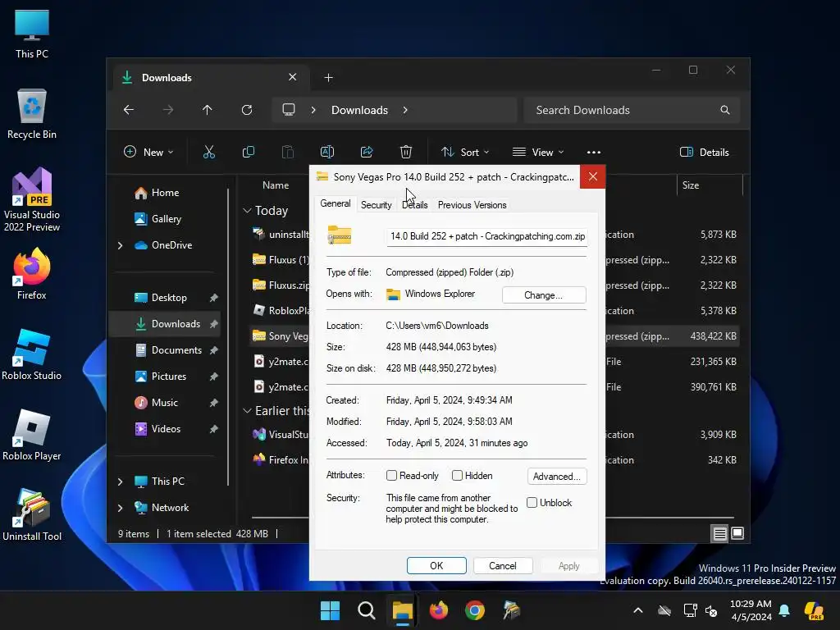Viewport: 840px width, 630px height.
Task: Select Gallery in the navigation pane
Action: click(166, 219)
